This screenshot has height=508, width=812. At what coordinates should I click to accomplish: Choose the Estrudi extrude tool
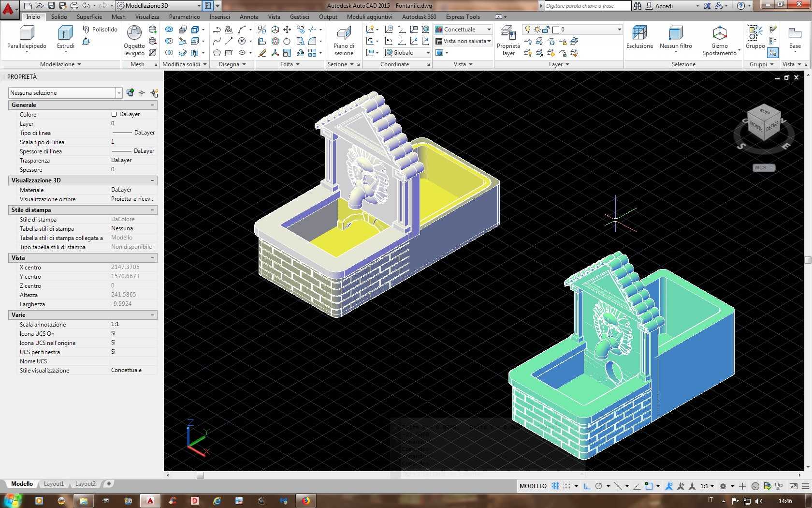(x=66, y=37)
